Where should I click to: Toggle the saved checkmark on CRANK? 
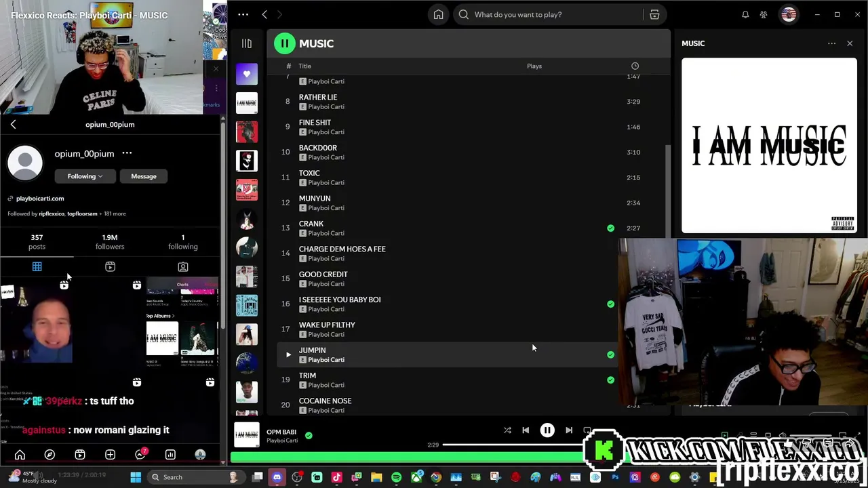point(610,228)
